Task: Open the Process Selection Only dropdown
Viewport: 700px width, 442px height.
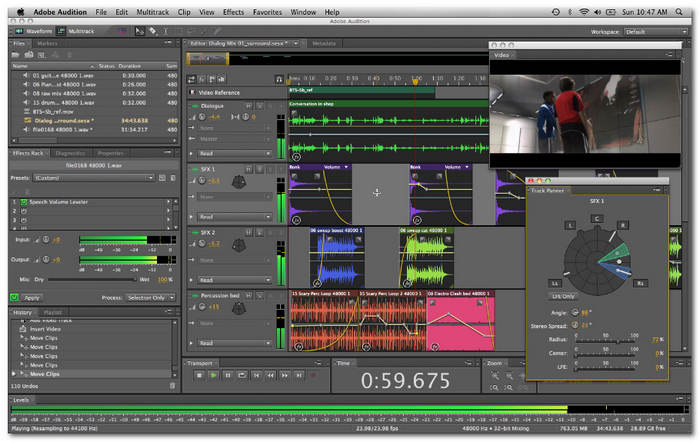Action: point(150,298)
